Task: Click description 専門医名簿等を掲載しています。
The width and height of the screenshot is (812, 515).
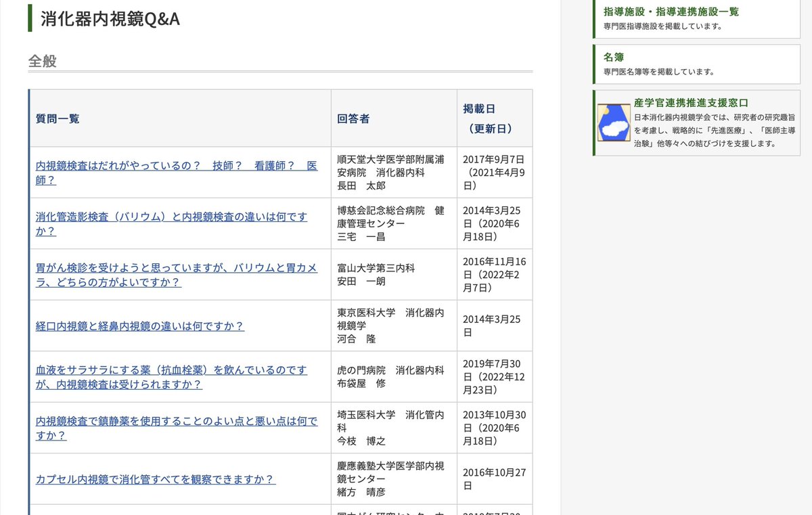Action: (658, 71)
